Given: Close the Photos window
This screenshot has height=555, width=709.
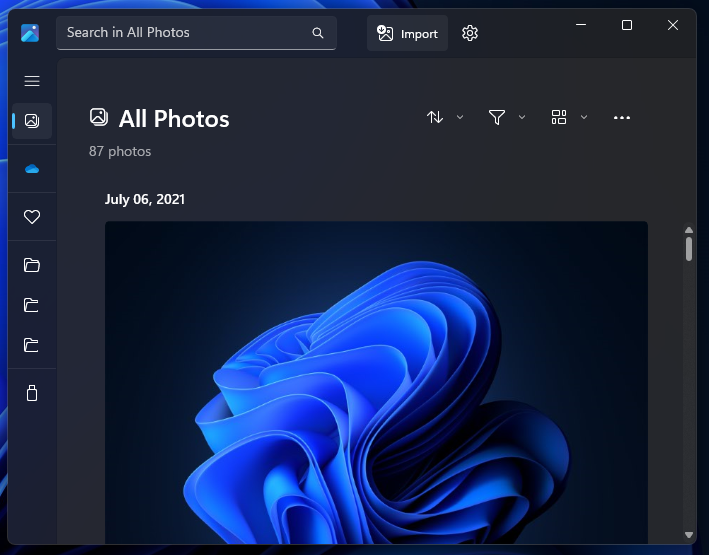Looking at the screenshot, I should point(673,25).
